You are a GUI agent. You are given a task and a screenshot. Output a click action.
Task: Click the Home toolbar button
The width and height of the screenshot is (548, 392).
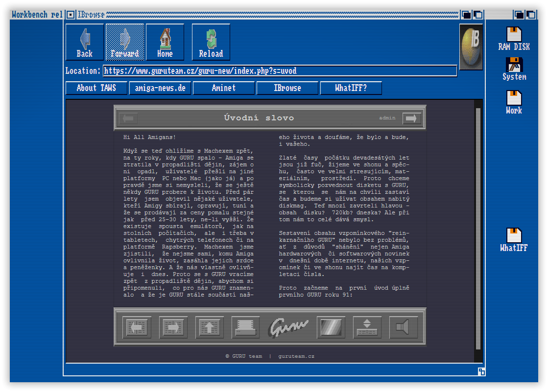click(165, 42)
